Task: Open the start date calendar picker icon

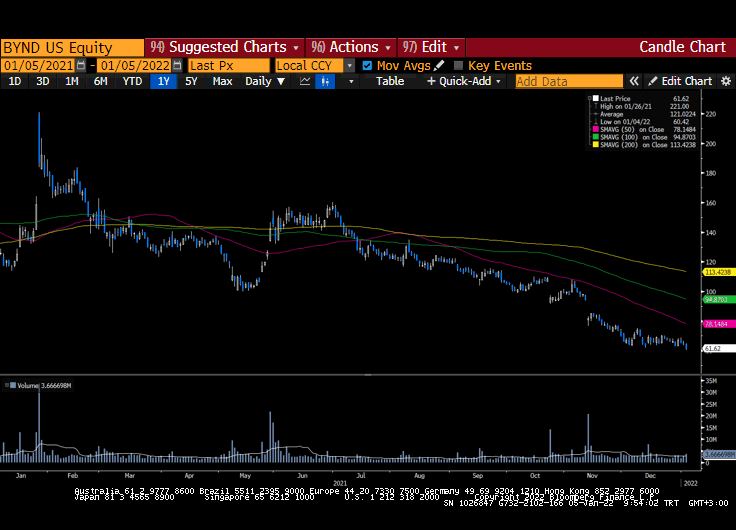Action: pyautogui.click(x=81, y=65)
